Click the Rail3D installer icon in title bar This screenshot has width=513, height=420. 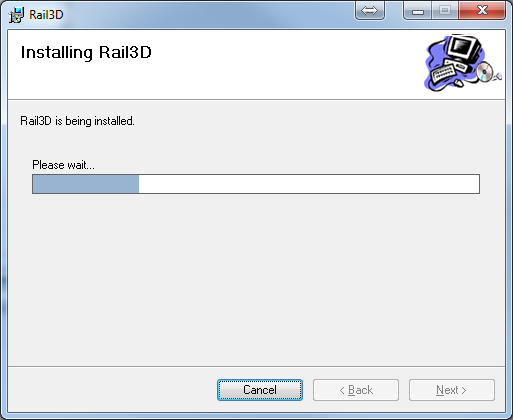pos(16,15)
